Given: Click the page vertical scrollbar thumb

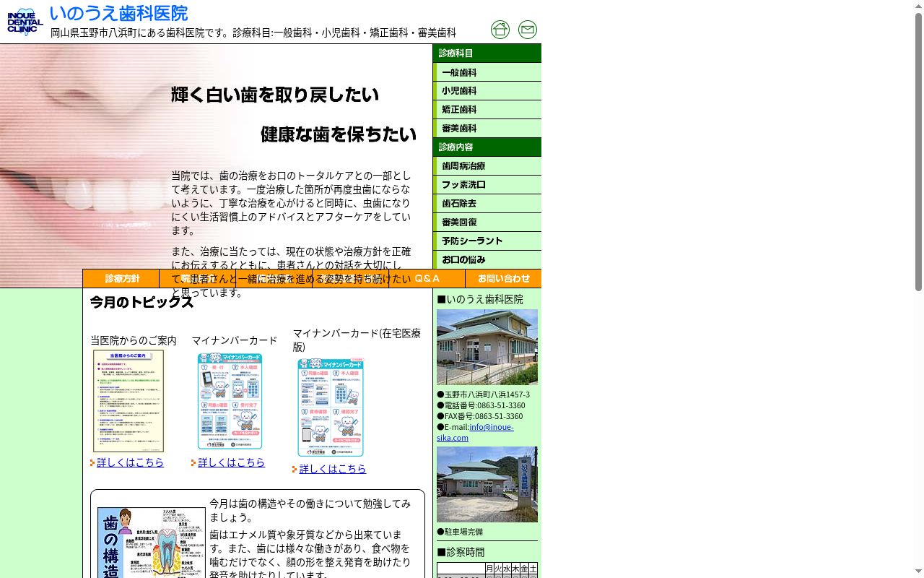Looking at the screenshot, I should 918,152.
